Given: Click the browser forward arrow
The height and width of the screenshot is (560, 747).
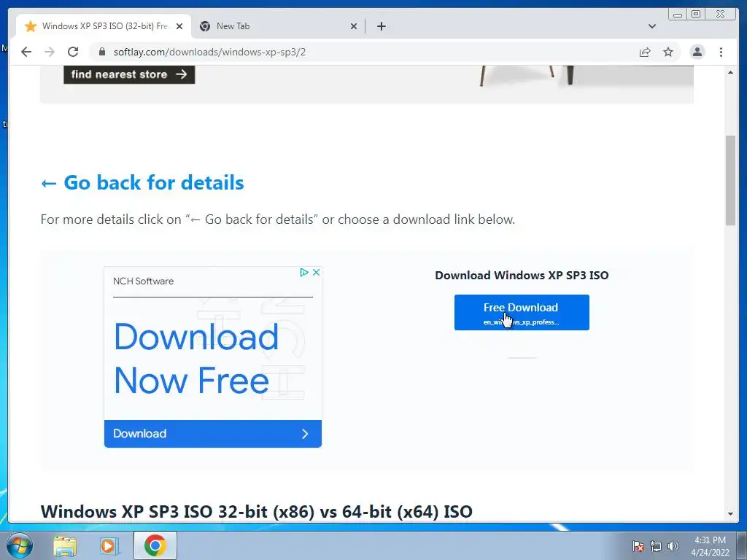Looking at the screenshot, I should coord(50,52).
